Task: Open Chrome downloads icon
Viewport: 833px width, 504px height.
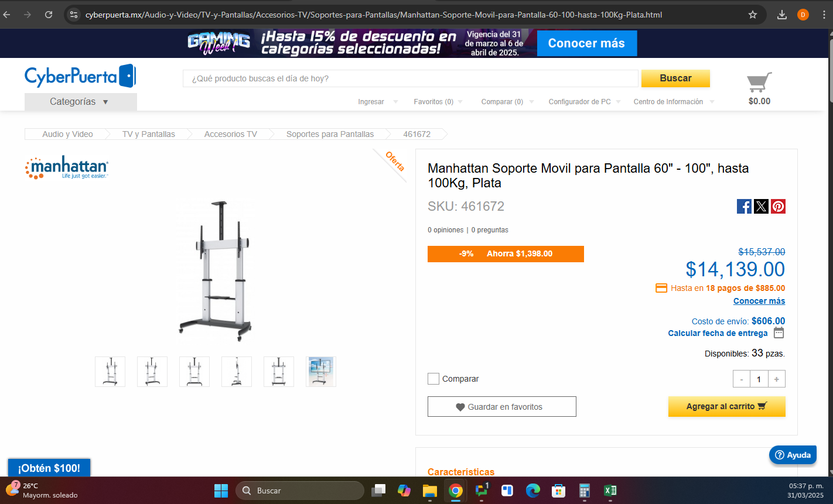Action: (x=781, y=15)
